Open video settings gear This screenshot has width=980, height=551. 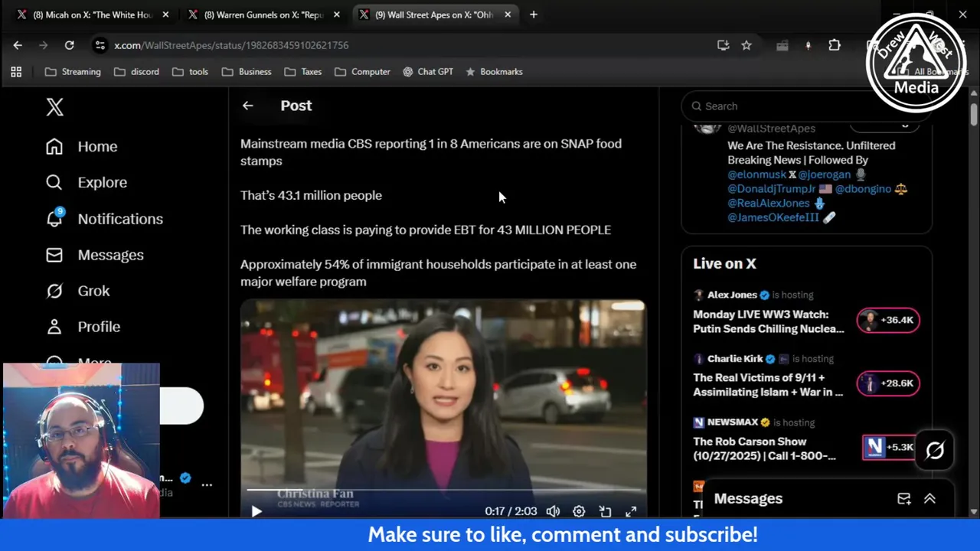pyautogui.click(x=579, y=511)
